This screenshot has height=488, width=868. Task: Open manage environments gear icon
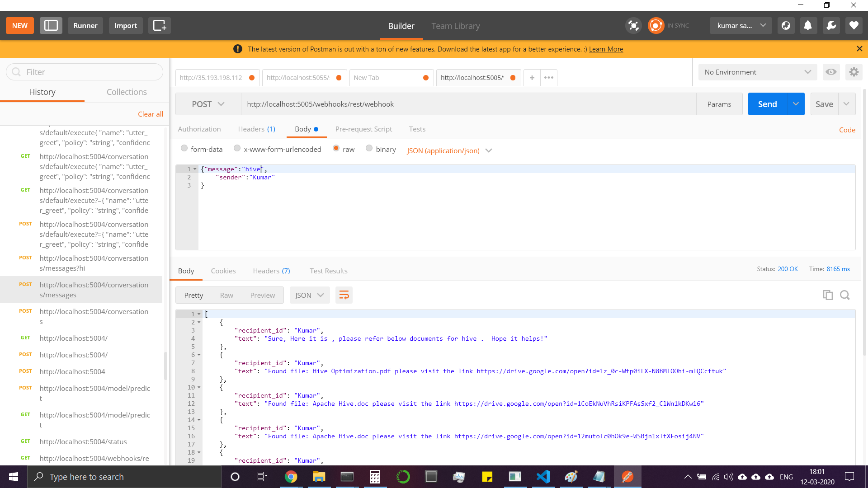(x=854, y=72)
